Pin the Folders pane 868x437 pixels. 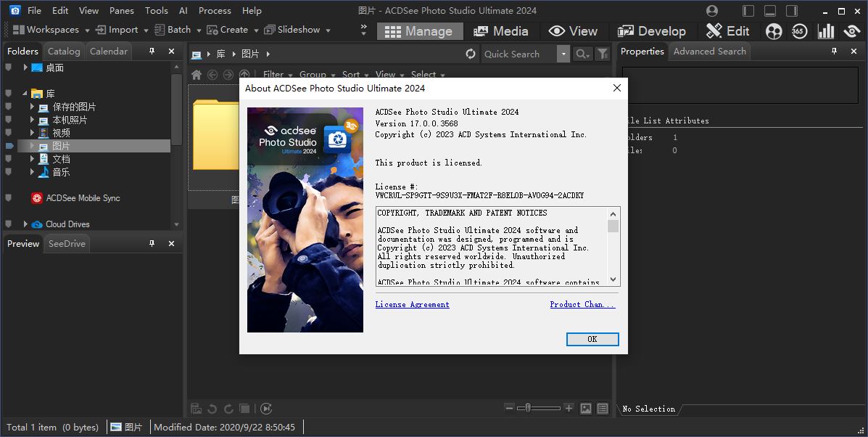pos(152,51)
